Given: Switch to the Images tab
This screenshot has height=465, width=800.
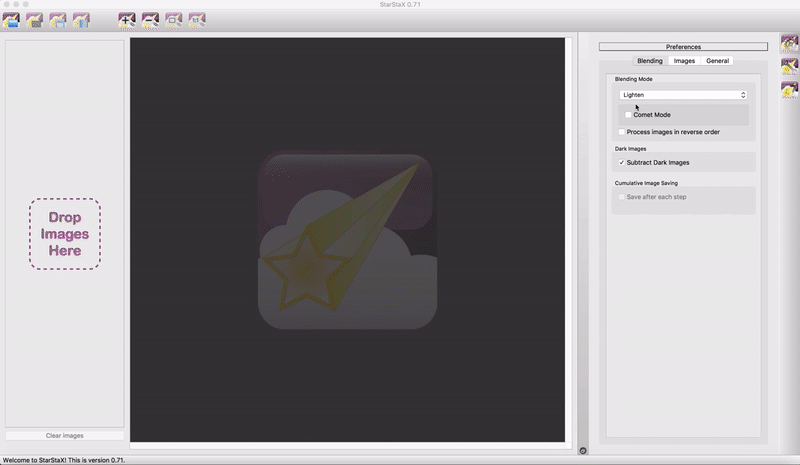Looking at the screenshot, I should click(x=684, y=61).
